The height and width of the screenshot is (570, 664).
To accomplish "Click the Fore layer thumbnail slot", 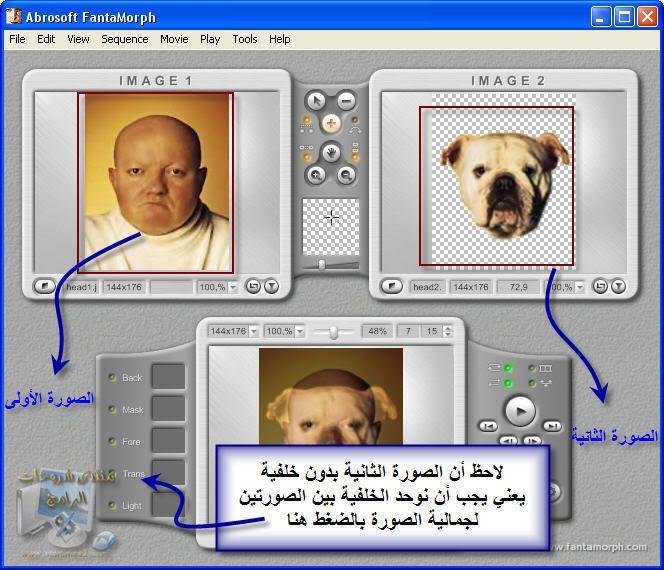I will (168, 440).
